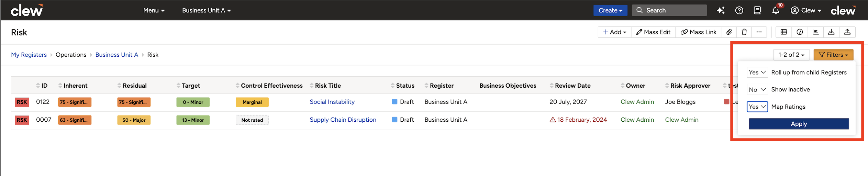Viewport: 868px width, 176px height.
Task: Expand the 1-2 of 2 pagination dropdown
Action: pos(791,55)
